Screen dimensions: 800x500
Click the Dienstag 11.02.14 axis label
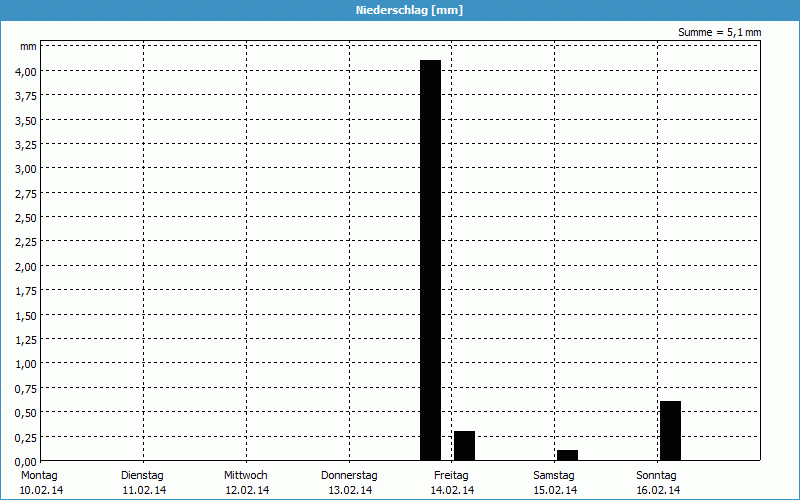[x=144, y=483]
